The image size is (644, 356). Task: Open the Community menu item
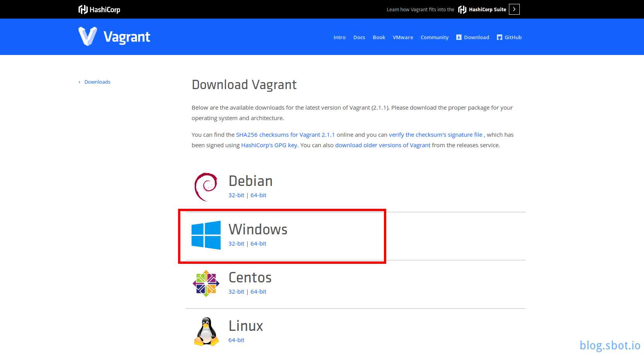(435, 37)
